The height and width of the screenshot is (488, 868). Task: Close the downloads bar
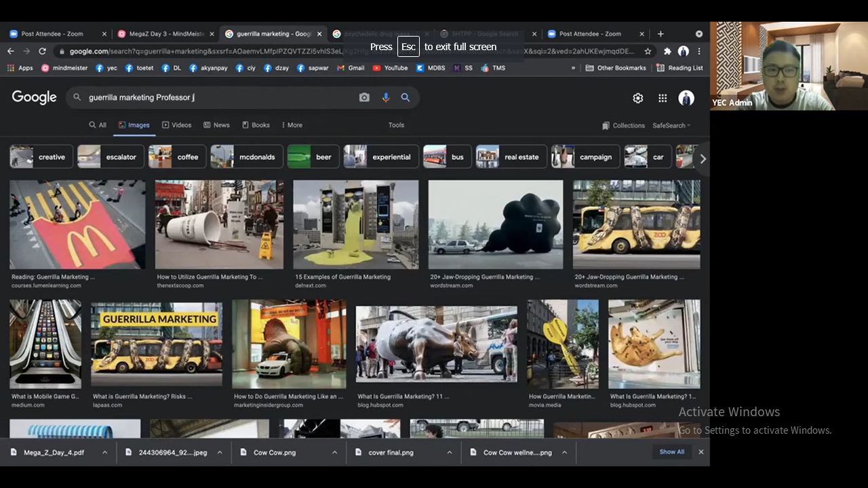point(701,452)
